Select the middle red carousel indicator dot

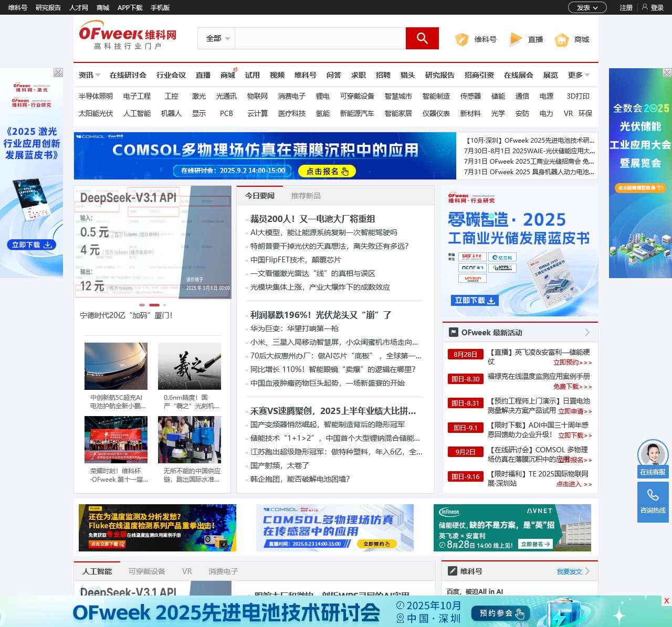(x=154, y=305)
